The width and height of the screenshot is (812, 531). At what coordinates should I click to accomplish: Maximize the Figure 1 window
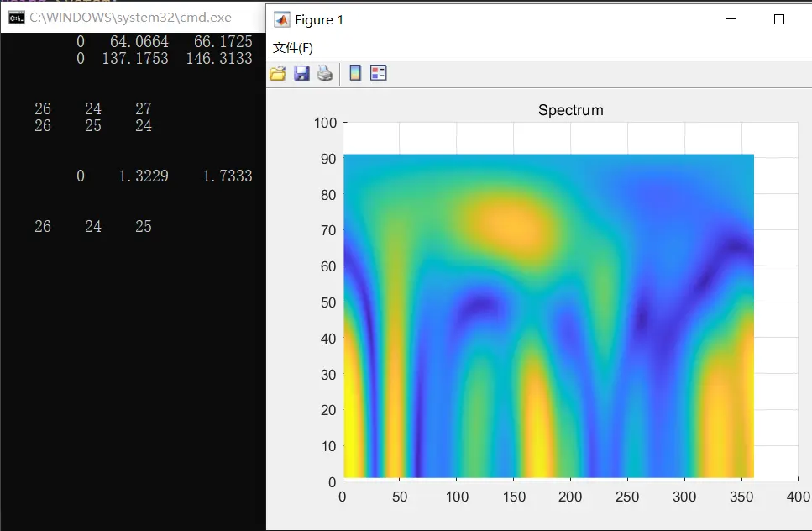779,19
